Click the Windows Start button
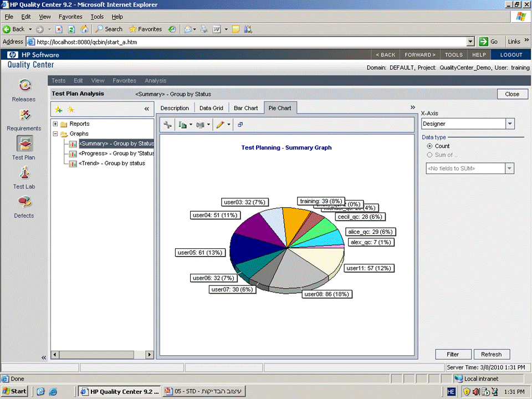This screenshot has width=532, height=399. tap(14, 392)
